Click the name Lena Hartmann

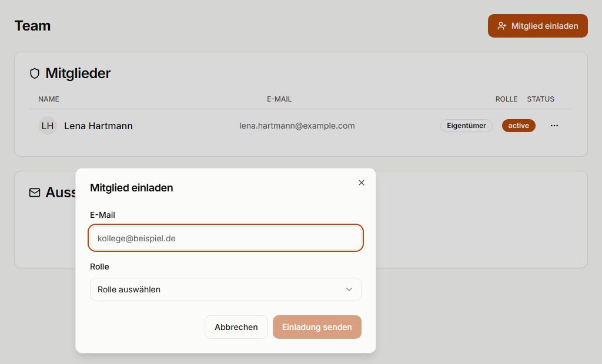pyautogui.click(x=98, y=126)
